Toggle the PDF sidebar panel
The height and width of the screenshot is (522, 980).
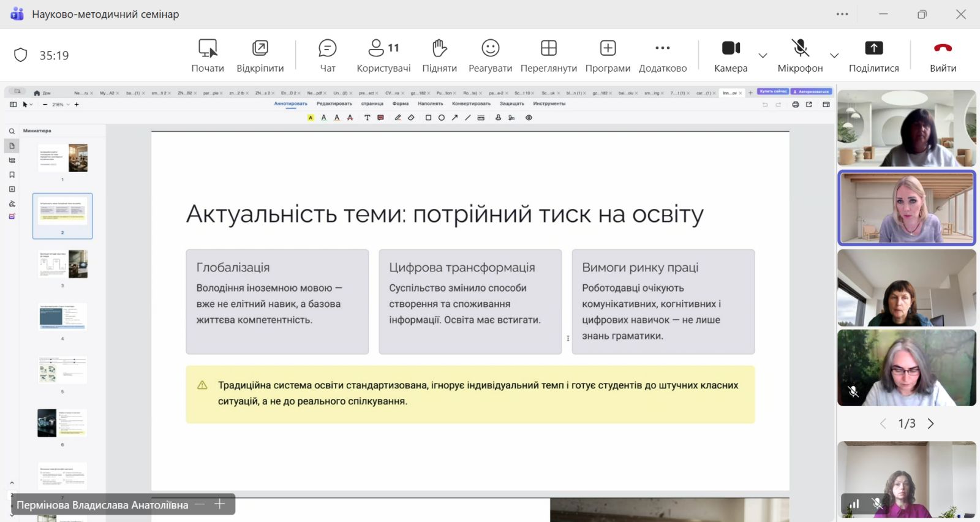tap(13, 105)
